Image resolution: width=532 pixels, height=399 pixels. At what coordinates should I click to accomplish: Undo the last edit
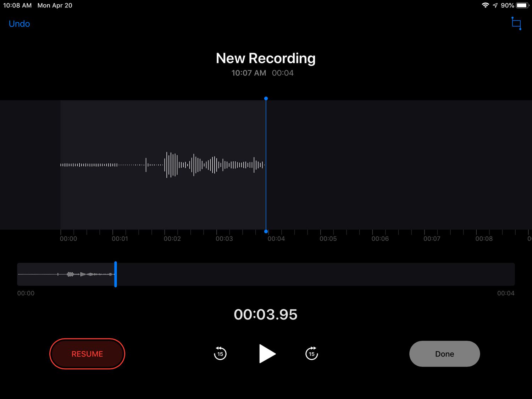(19, 24)
